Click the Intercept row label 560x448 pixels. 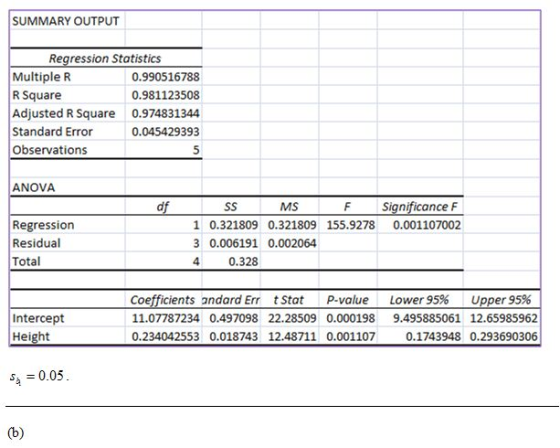click(38, 318)
